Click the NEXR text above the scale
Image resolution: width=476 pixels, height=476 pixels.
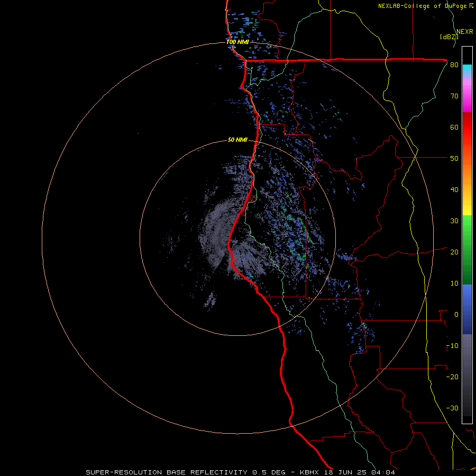pos(465,32)
